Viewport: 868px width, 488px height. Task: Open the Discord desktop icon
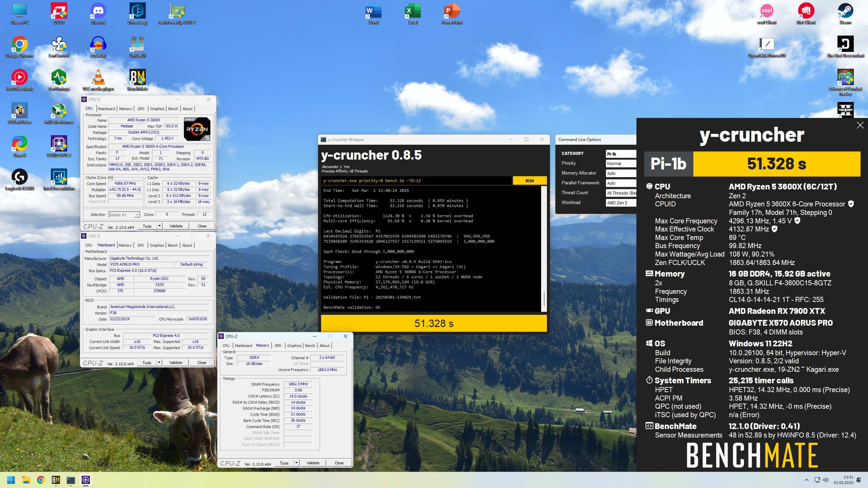pos(98,14)
